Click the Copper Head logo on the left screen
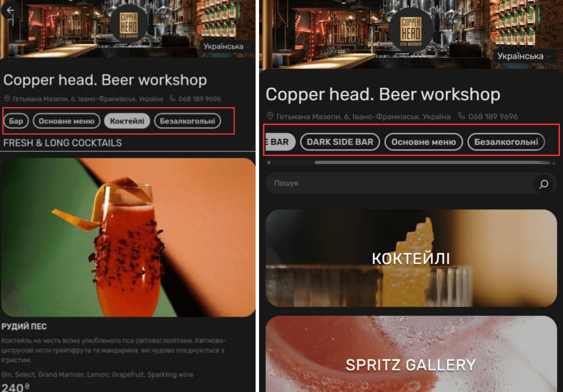This screenshot has width=563, height=392. 129,24
